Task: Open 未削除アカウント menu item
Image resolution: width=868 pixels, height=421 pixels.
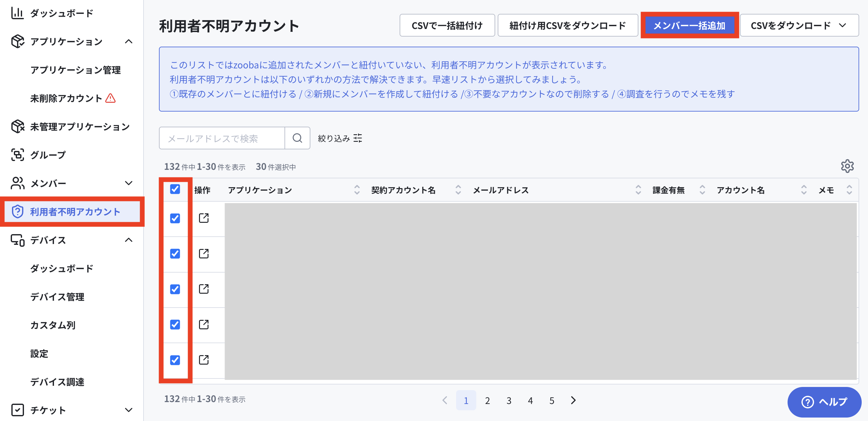Action: coord(66,98)
